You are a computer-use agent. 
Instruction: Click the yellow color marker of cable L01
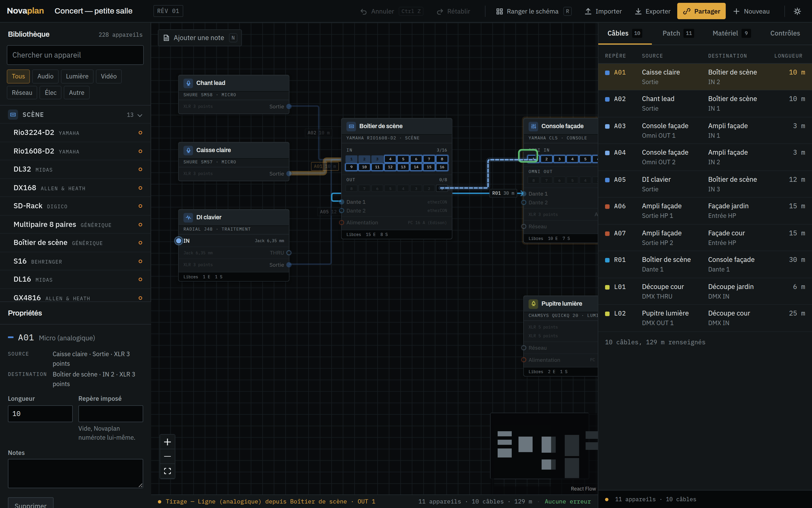click(607, 287)
